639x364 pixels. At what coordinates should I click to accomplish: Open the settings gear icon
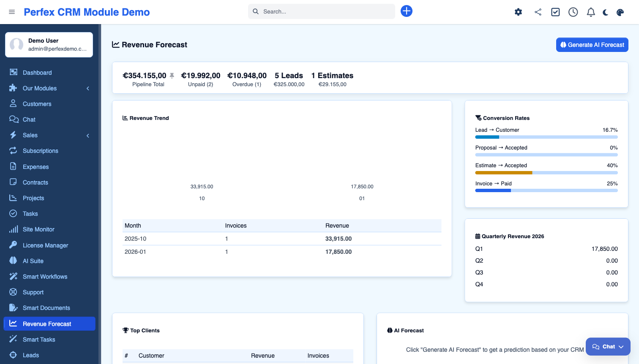pyautogui.click(x=518, y=12)
